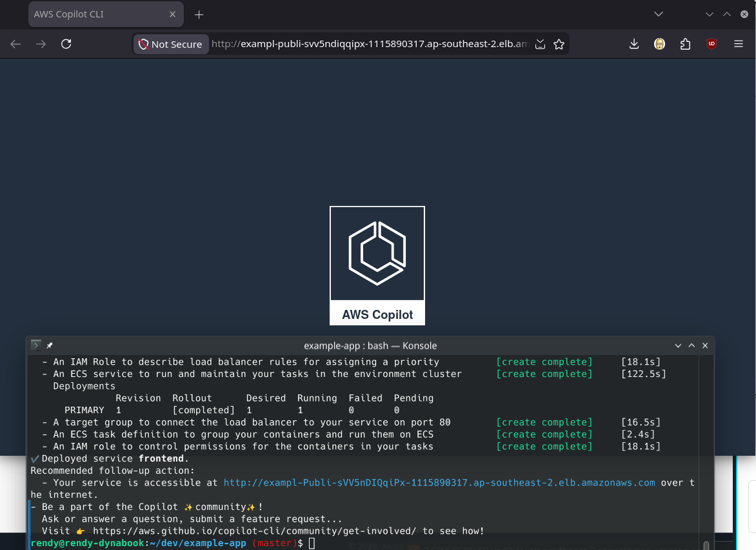The width and height of the screenshot is (756, 550).
Task: Open a new browser tab
Action: [199, 15]
